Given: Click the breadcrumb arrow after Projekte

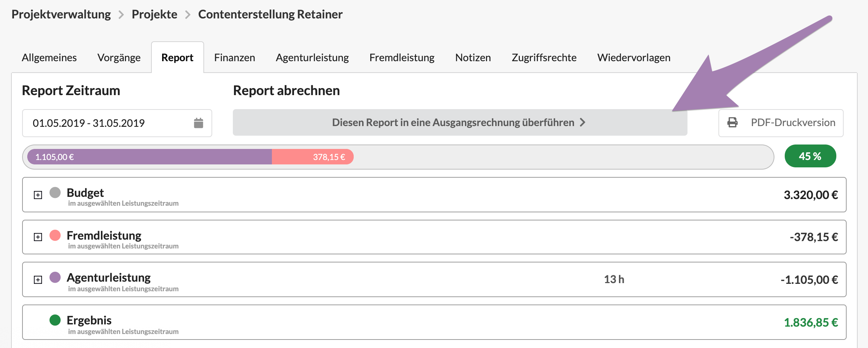Looking at the screenshot, I should (x=188, y=15).
